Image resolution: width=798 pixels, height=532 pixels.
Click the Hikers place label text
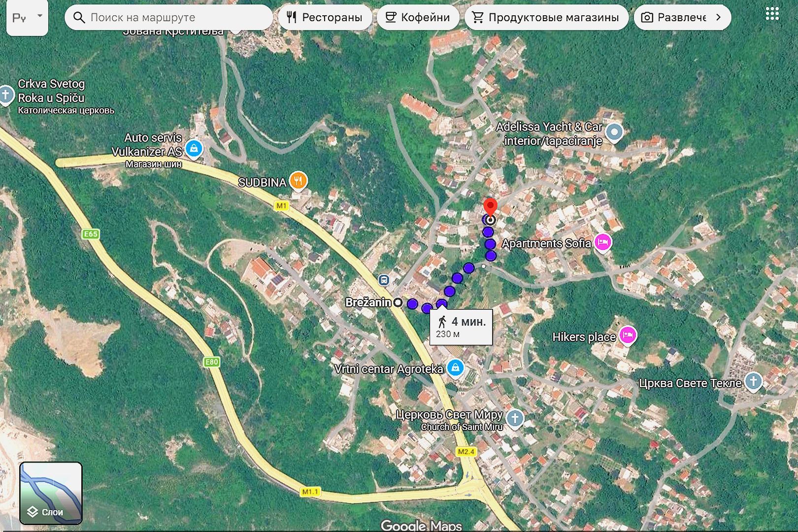(584, 337)
